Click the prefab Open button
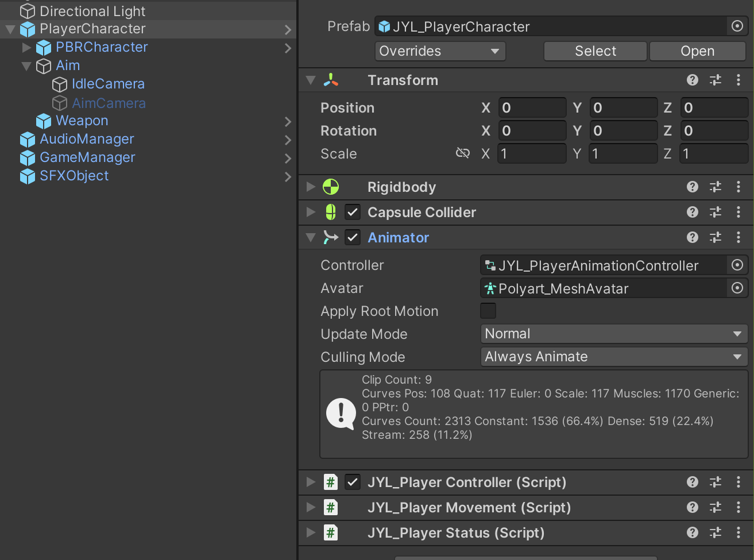This screenshot has width=754, height=560. coord(698,51)
